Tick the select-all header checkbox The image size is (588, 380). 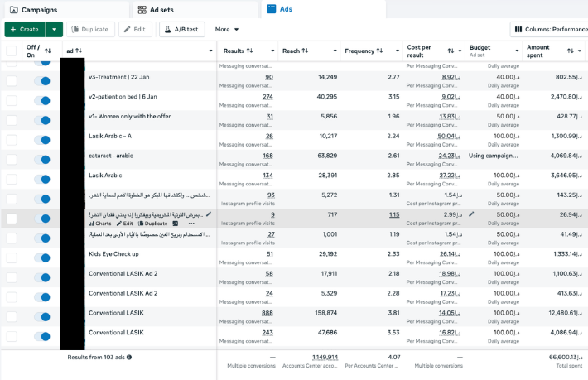pos(12,51)
